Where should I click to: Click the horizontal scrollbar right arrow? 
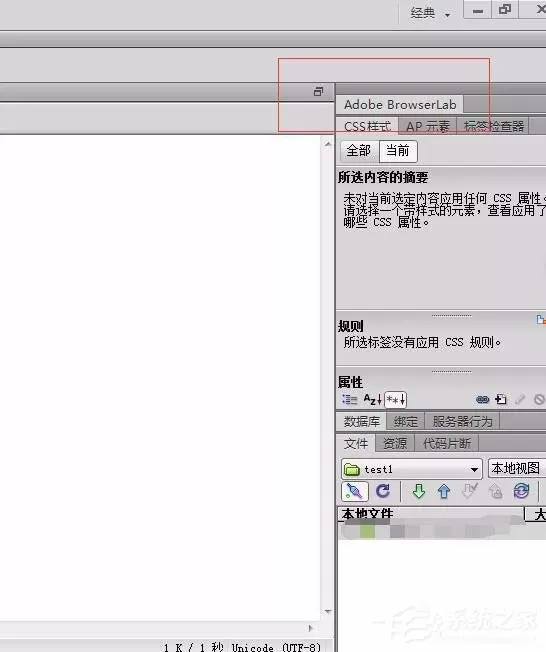click(310, 628)
